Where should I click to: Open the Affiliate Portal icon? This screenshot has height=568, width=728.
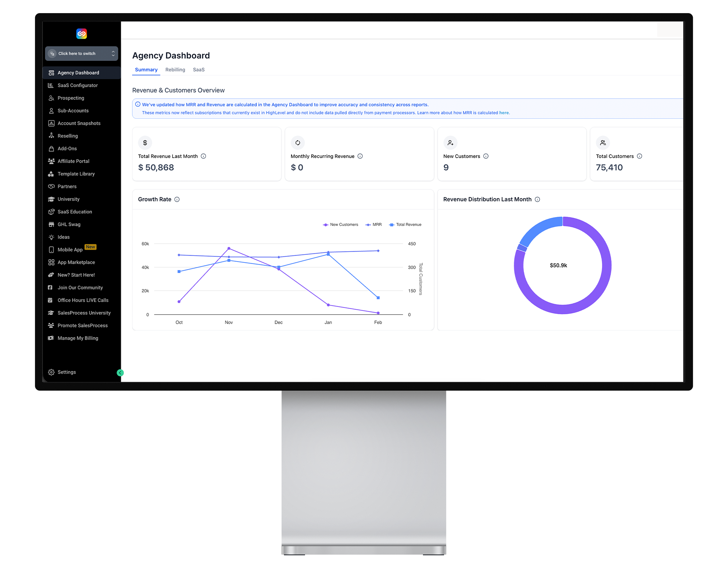pyautogui.click(x=51, y=161)
